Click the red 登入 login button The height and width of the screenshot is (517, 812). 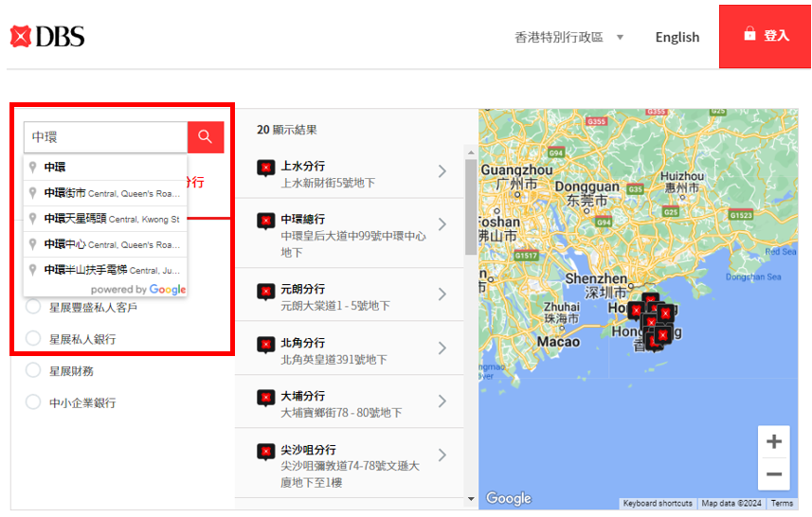(x=766, y=36)
